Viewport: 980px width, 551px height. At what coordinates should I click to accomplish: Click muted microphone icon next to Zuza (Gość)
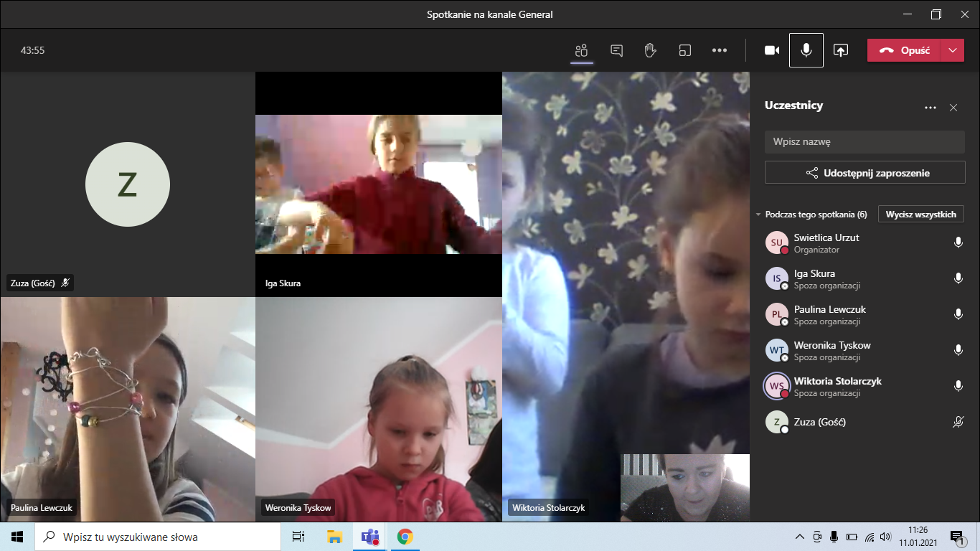coord(958,422)
